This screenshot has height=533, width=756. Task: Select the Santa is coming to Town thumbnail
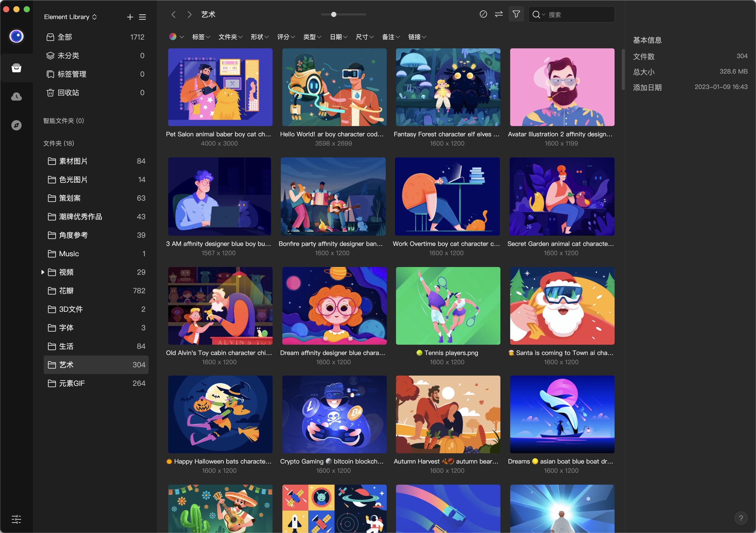562,306
